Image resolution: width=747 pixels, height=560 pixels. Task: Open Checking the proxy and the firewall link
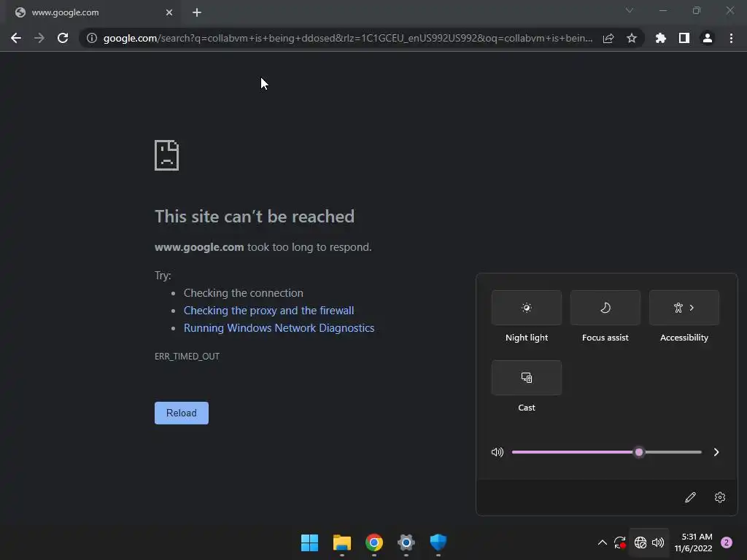(x=268, y=311)
